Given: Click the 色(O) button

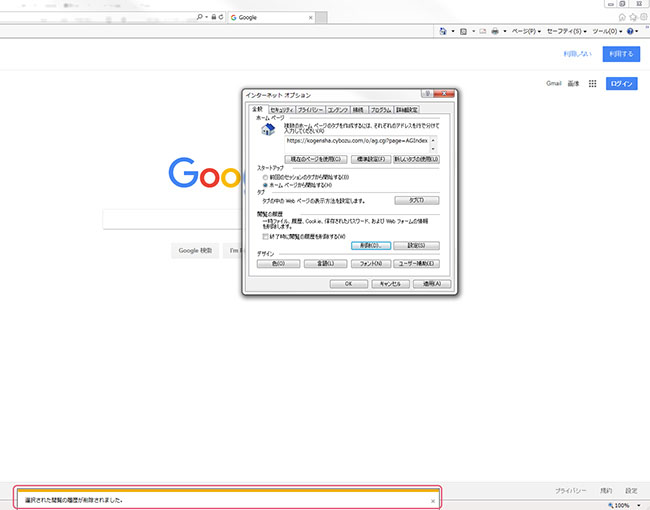Looking at the screenshot, I should tap(278, 264).
